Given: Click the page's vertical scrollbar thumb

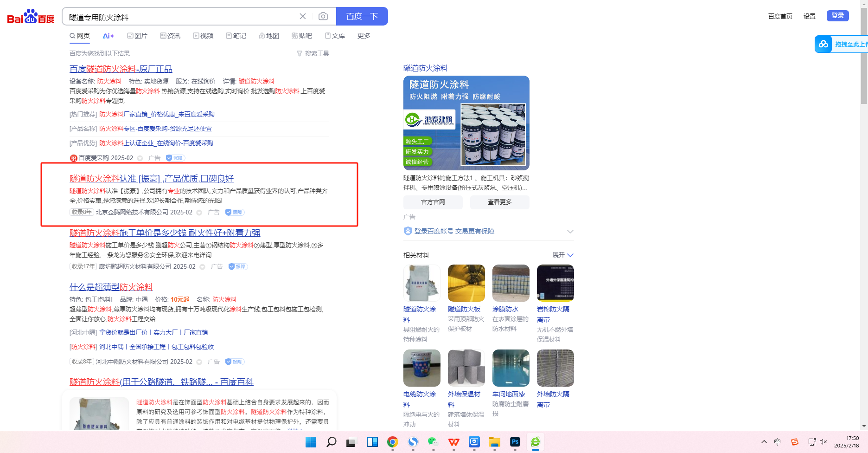Looking at the screenshot, I should 864,57.
